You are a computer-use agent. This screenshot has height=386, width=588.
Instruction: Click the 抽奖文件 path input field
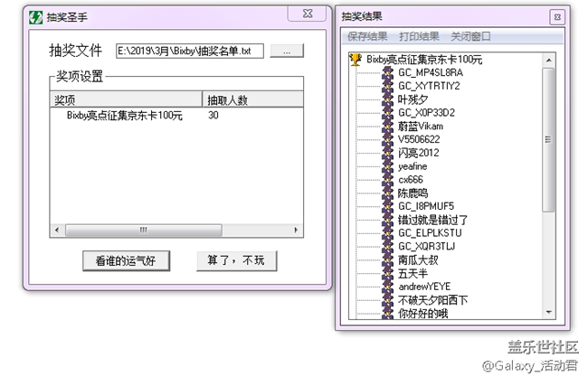[190, 51]
